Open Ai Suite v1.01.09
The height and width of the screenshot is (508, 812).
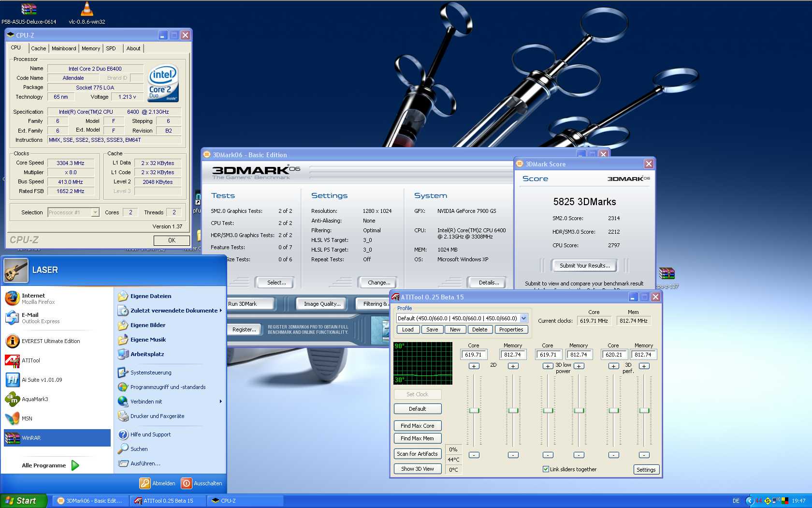point(42,380)
